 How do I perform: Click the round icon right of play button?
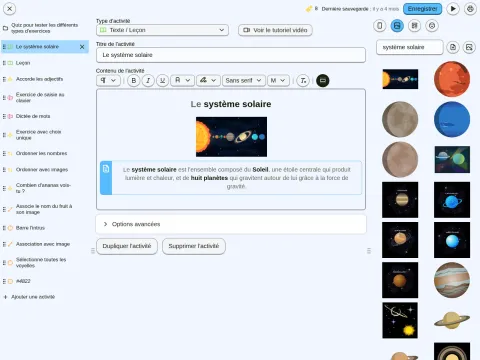click(470, 9)
